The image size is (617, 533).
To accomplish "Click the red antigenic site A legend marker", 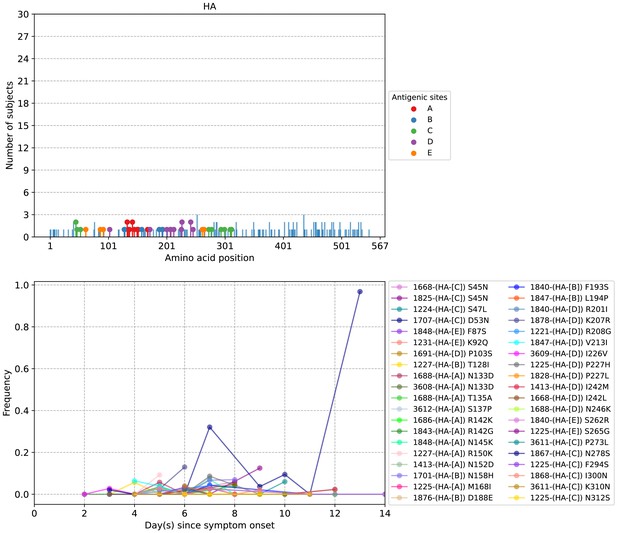I will click(414, 109).
